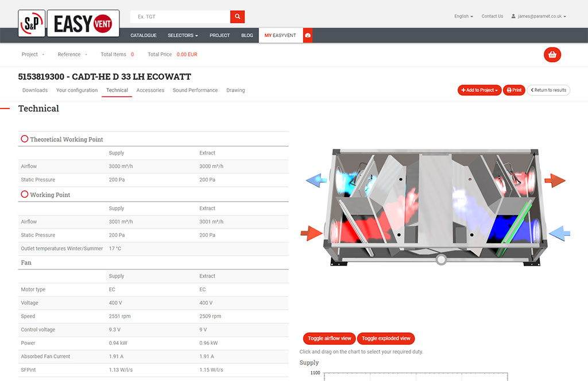Click extract power value 0.96 kW
The height and width of the screenshot is (381, 588).
[x=208, y=343]
